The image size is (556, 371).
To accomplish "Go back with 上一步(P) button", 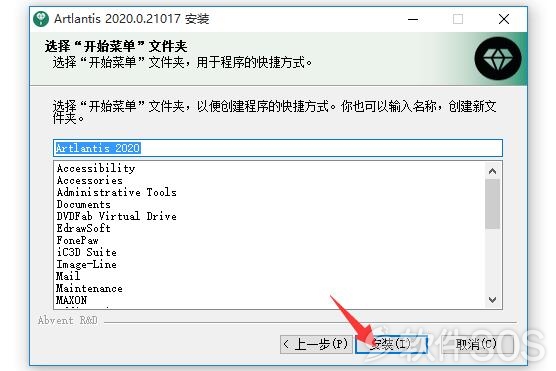I will click(316, 344).
